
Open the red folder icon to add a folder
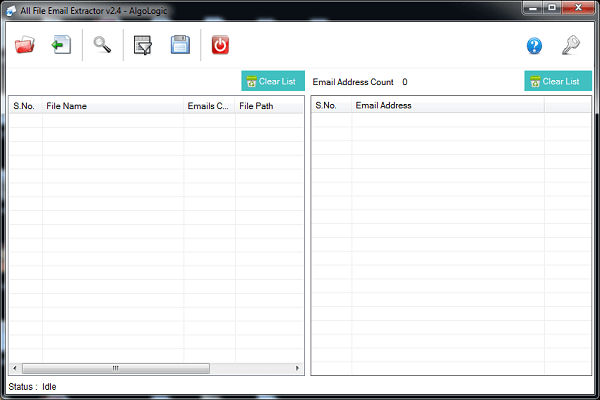coord(25,45)
